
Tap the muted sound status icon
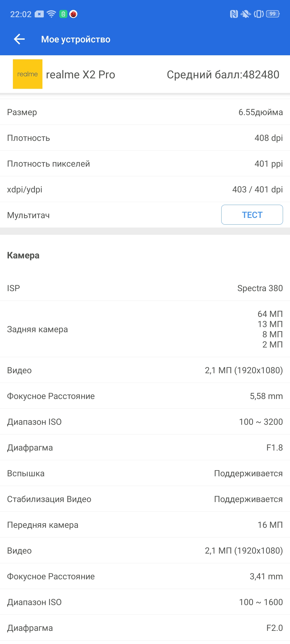click(x=246, y=14)
